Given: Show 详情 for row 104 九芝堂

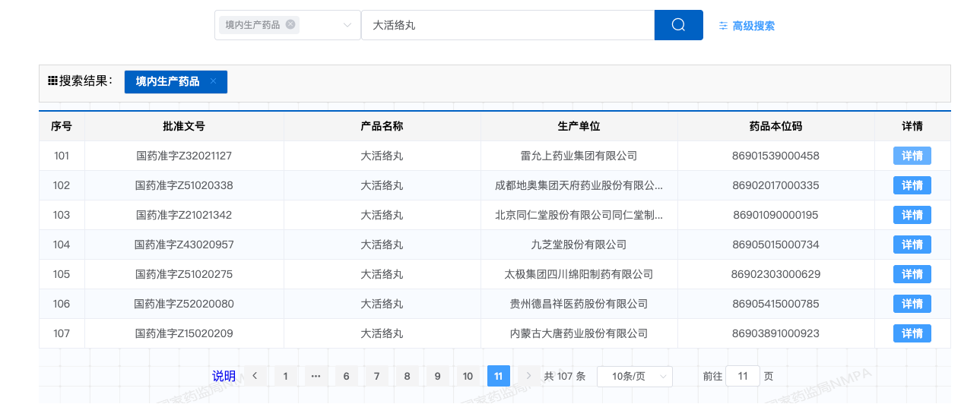Looking at the screenshot, I should point(912,245).
